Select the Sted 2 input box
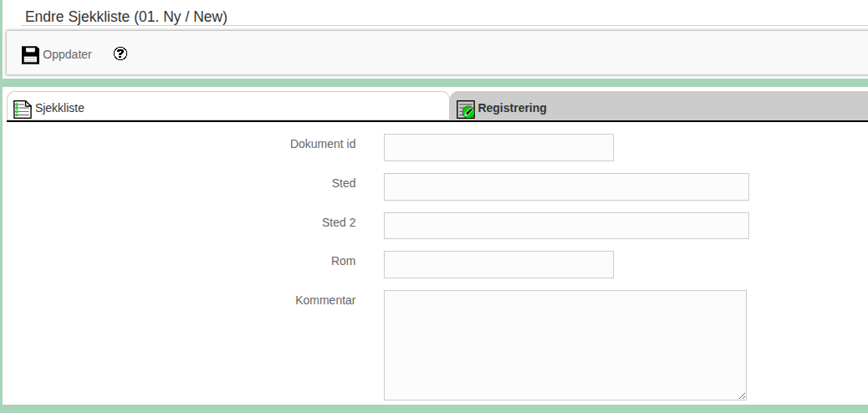Viewport: 868px width, 413px height. [x=566, y=226]
